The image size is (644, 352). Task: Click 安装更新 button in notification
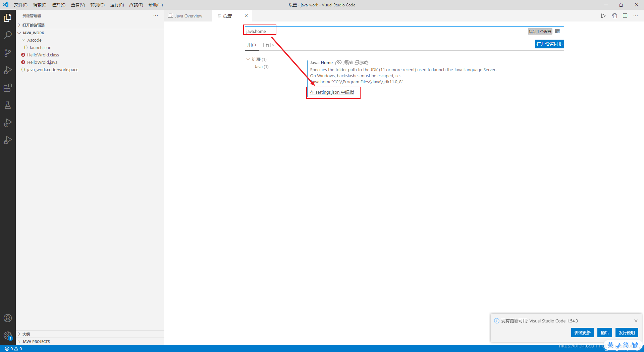click(x=582, y=333)
